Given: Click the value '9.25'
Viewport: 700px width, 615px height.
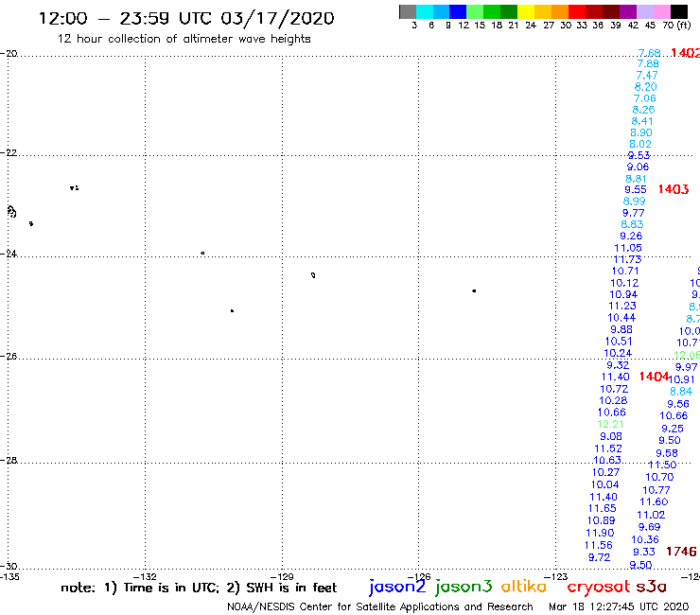Looking at the screenshot, I should [x=673, y=429].
